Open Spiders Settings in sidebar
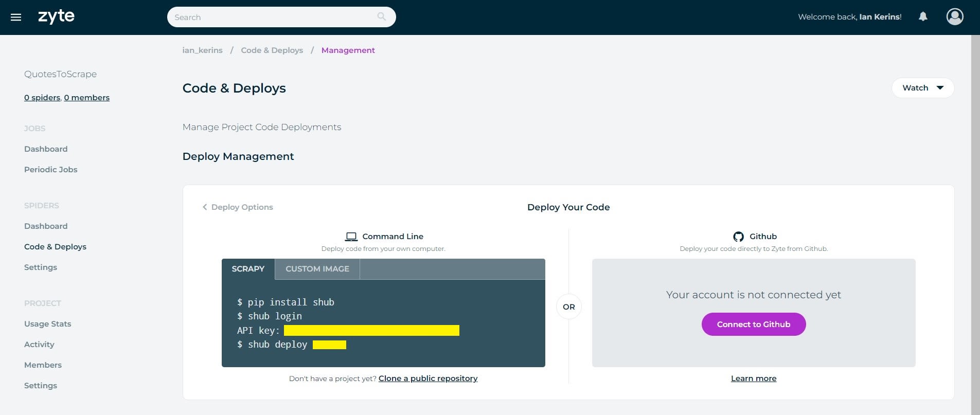 coord(41,267)
